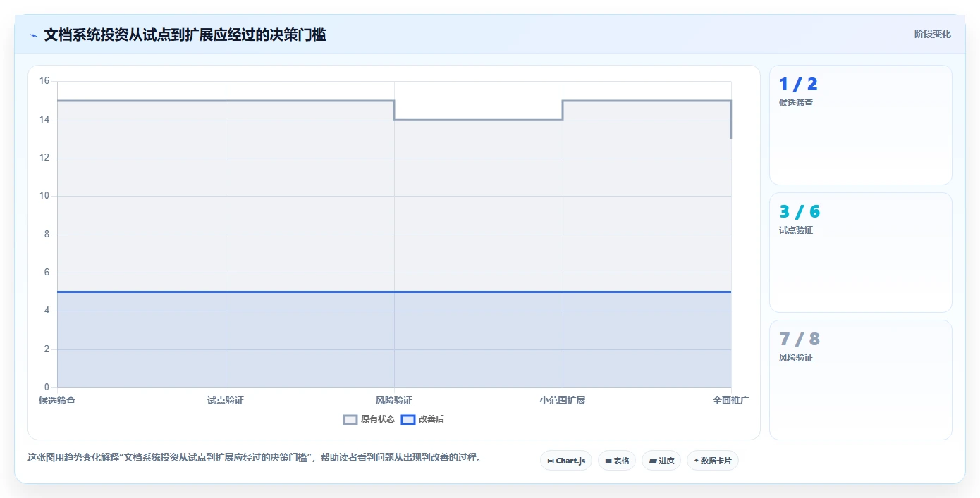The image size is (980, 498).
Task: Click the 16 y-axis value
Action: [x=44, y=81]
